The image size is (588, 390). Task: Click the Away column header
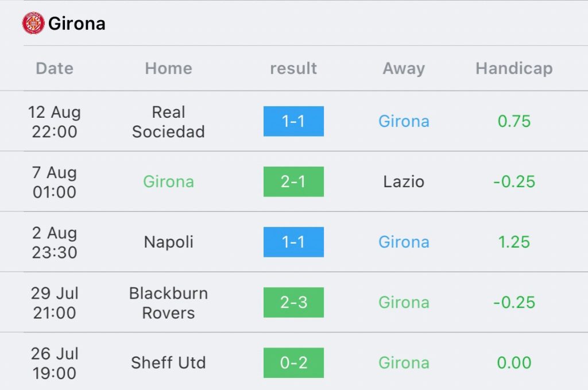point(404,68)
